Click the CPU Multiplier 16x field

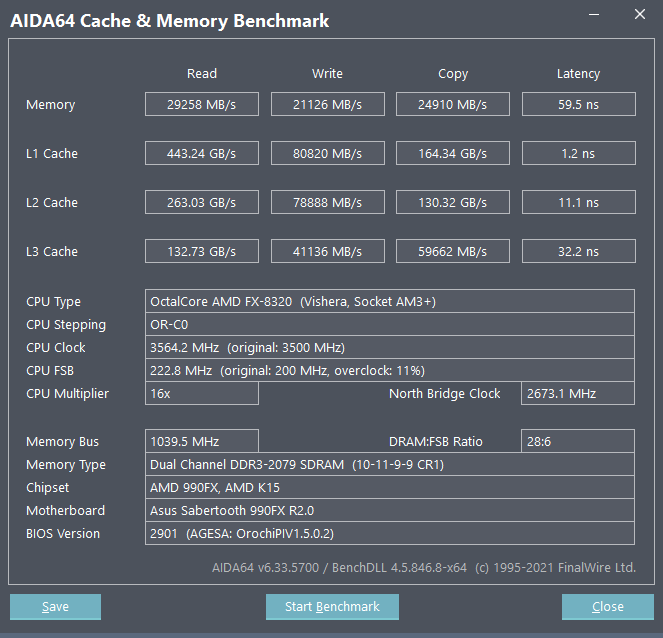point(202,393)
